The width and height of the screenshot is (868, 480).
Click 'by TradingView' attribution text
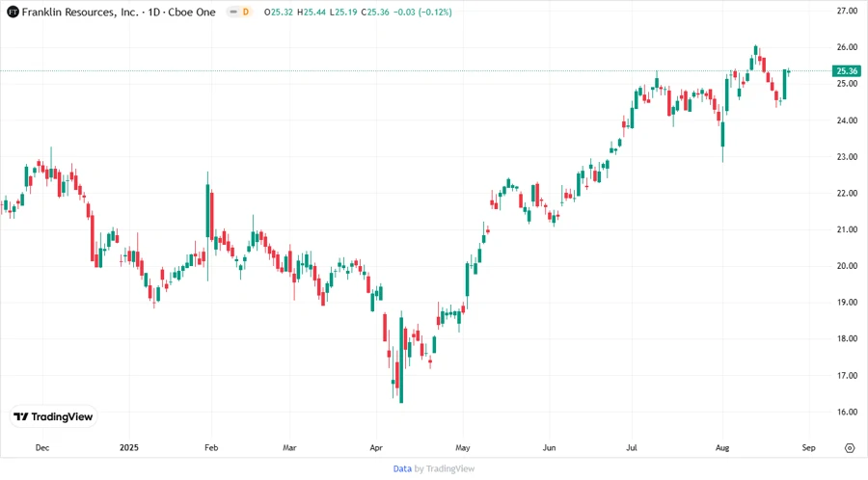(x=445, y=469)
